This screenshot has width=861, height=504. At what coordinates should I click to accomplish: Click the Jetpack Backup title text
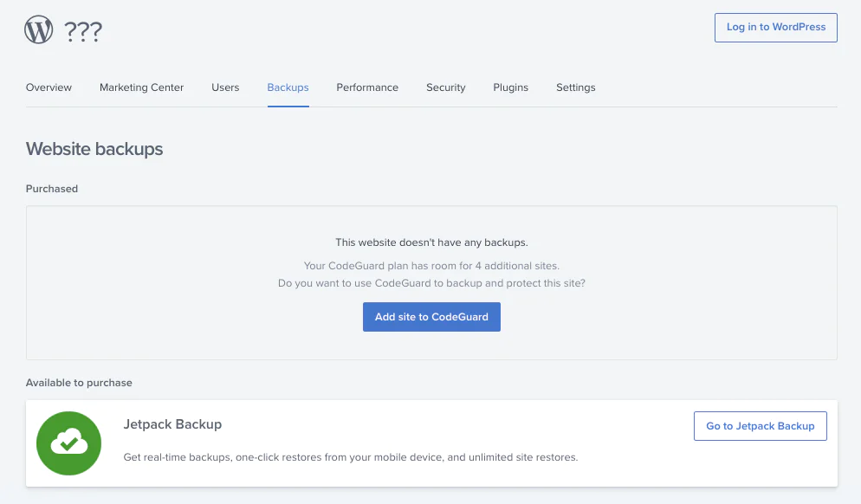pyautogui.click(x=172, y=423)
